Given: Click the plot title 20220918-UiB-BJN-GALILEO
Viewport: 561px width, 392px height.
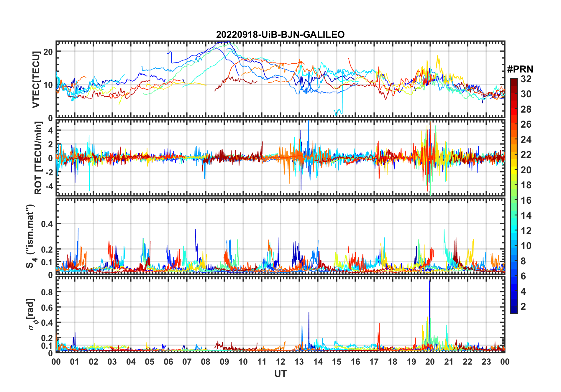Looking at the screenshot, I should coord(280,34).
